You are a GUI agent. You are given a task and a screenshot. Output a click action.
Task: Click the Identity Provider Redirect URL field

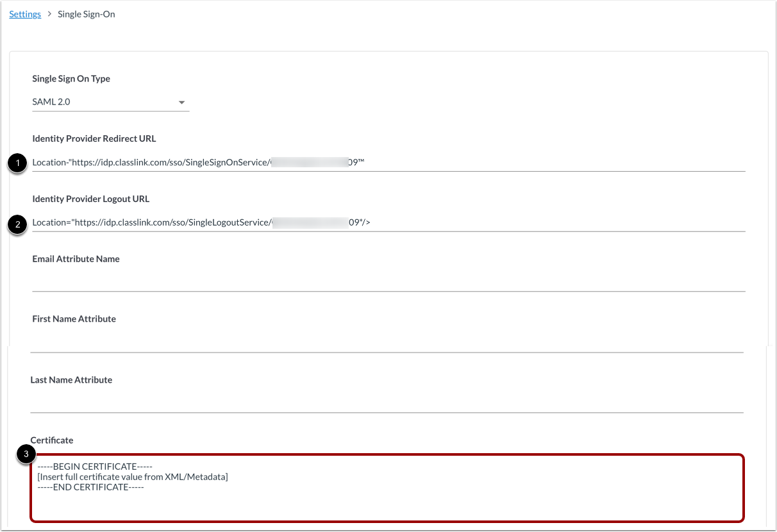click(x=385, y=162)
